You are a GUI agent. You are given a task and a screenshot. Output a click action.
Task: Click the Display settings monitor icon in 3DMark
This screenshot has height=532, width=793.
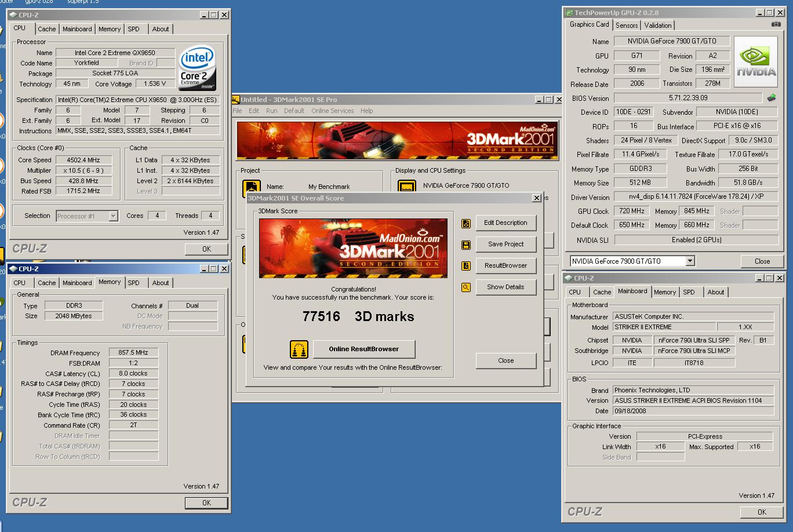408,188
